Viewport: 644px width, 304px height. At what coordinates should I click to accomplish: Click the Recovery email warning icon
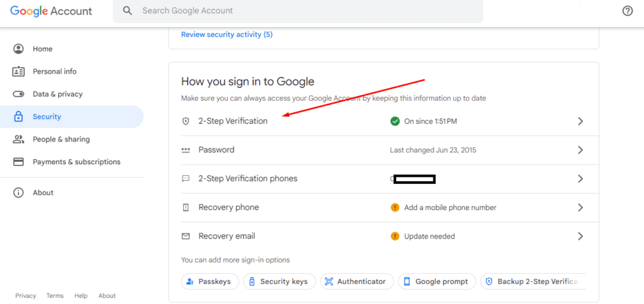point(395,236)
